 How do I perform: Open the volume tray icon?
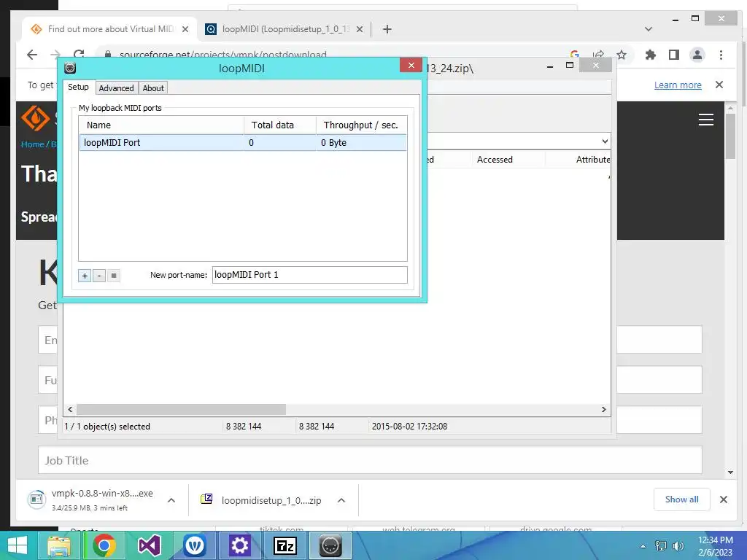point(678,546)
